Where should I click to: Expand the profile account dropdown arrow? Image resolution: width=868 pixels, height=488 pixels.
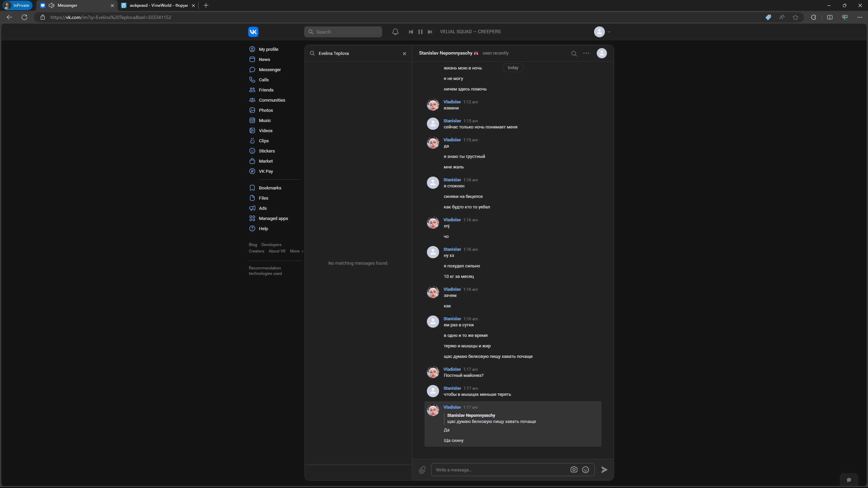609,32
